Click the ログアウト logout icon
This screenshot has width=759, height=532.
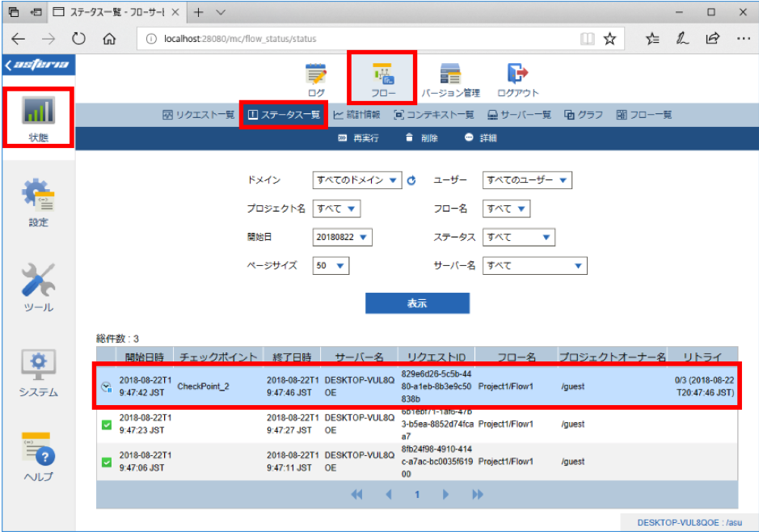(x=517, y=80)
